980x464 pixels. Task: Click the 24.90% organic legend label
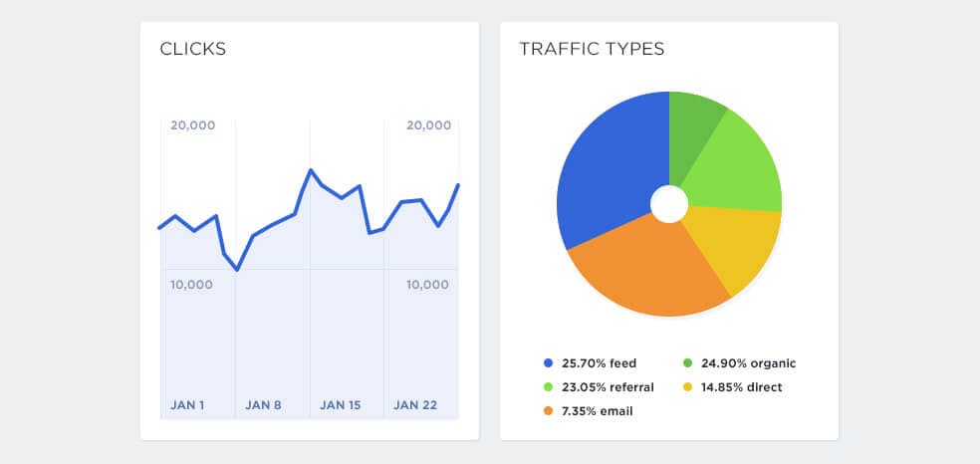[x=749, y=362]
